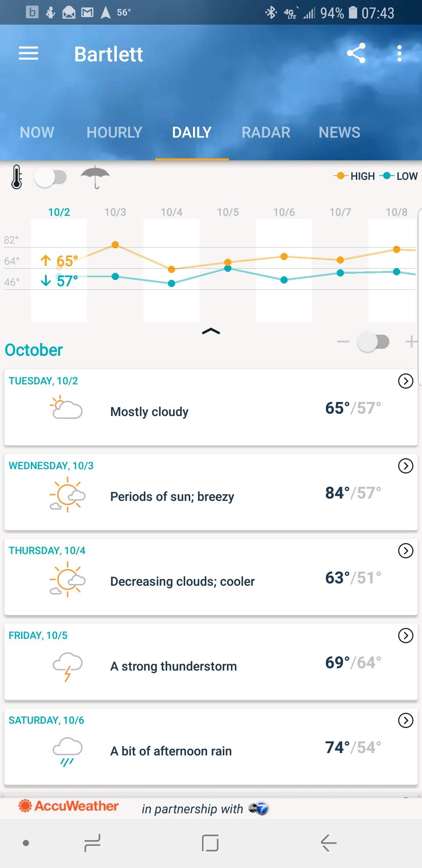Tap the Android back navigation button

[328, 843]
